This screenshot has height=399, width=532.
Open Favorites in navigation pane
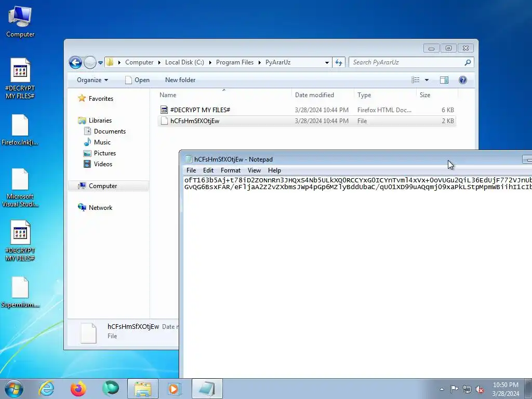click(96, 98)
